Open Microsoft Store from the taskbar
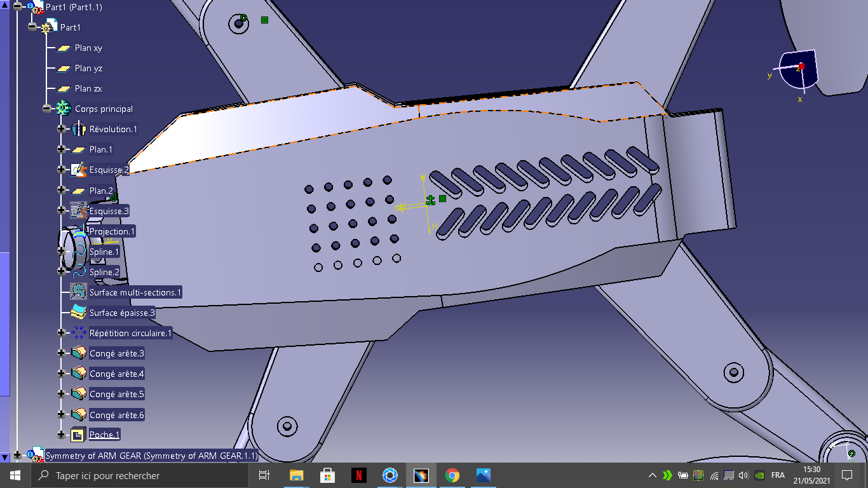Image resolution: width=868 pixels, height=488 pixels. (328, 475)
